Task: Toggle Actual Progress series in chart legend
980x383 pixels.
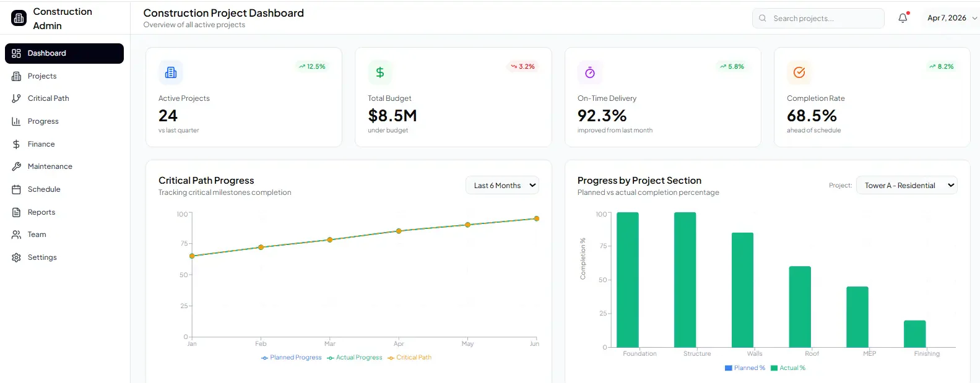Action: click(355, 358)
